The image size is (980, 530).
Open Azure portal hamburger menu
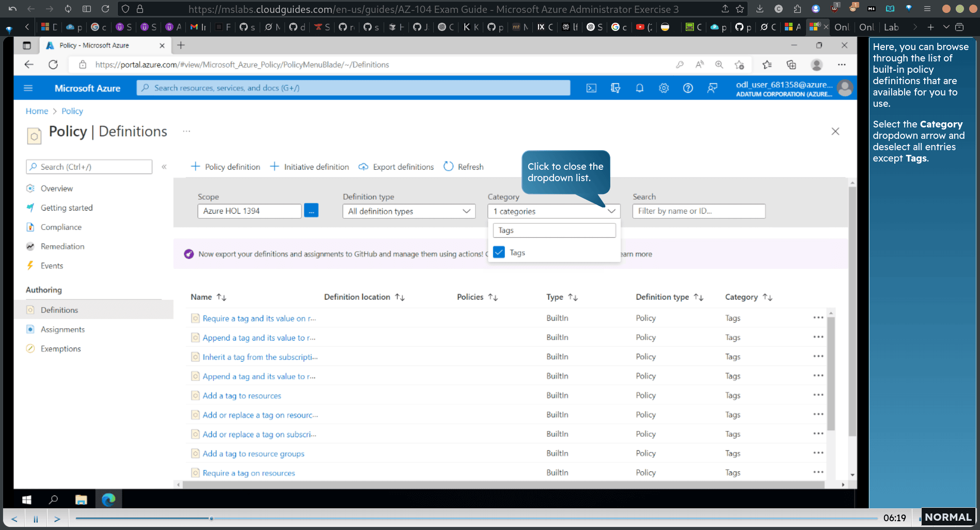(x=28, y=88)
